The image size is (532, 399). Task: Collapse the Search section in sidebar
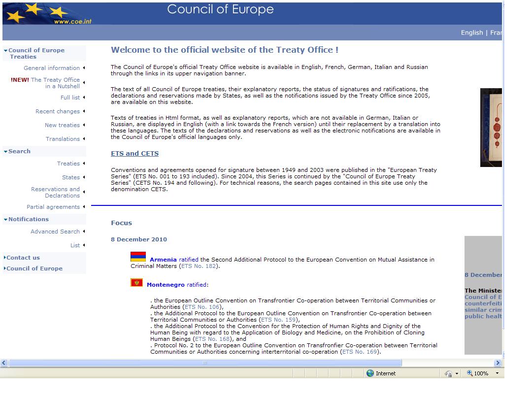(5, 152)
